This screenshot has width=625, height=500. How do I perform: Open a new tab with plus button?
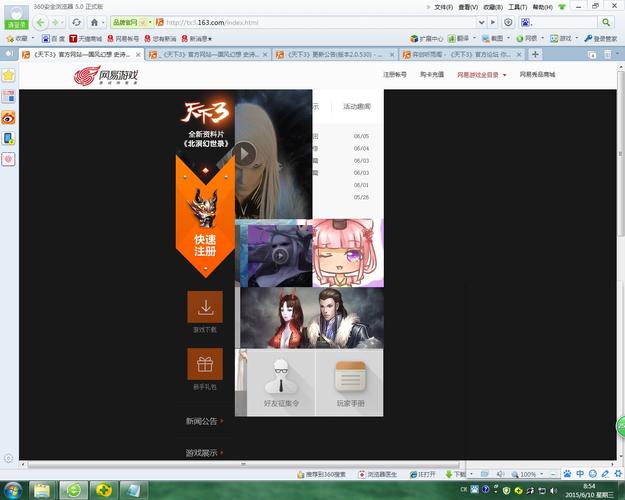(535, 54)
